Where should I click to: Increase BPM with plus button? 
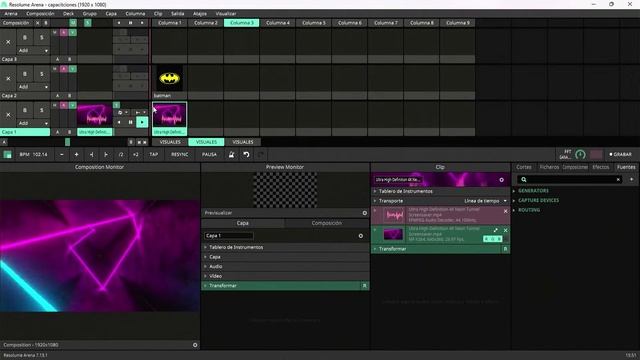point(76,154)
